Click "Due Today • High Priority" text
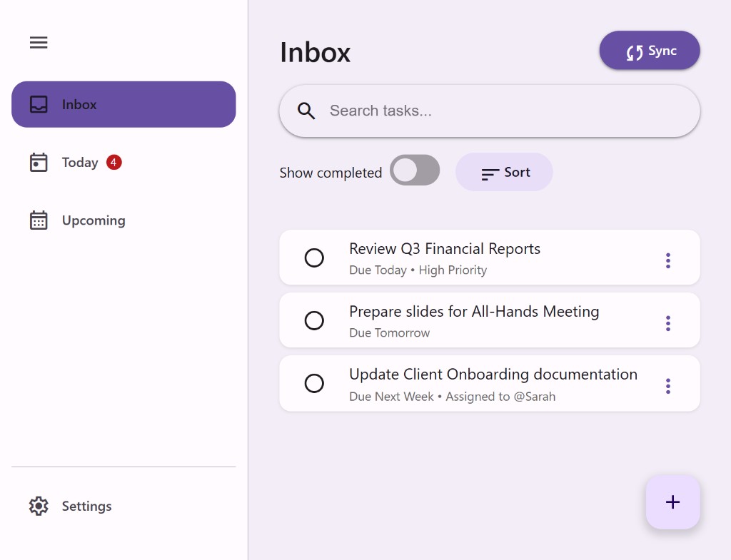Image resolution: width=731 pixels, height=560 pixels. (x=418, y=270)
